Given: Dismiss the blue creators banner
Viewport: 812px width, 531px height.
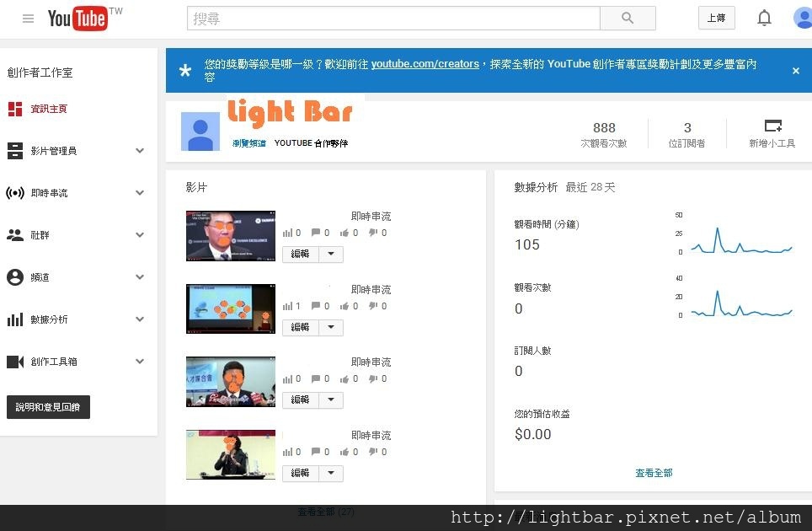Looking at the screenshot, I should point(796,71).
